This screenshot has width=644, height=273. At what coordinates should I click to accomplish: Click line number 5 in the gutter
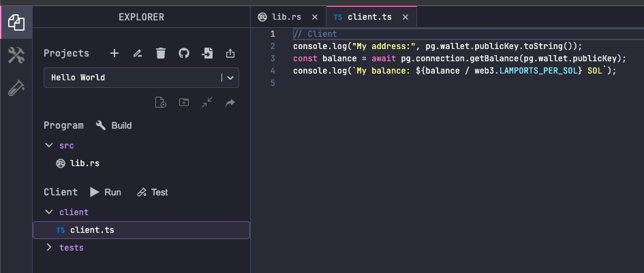pos(273,83)
